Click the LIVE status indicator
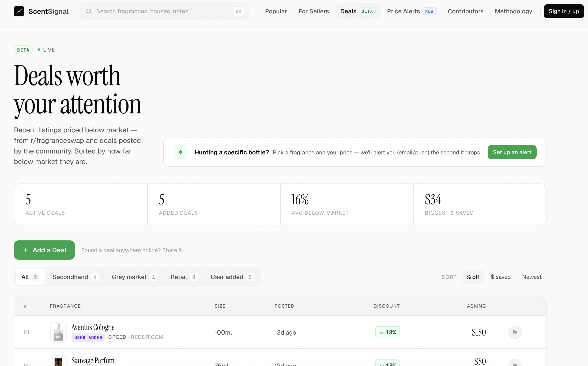 tap(46, 50)
